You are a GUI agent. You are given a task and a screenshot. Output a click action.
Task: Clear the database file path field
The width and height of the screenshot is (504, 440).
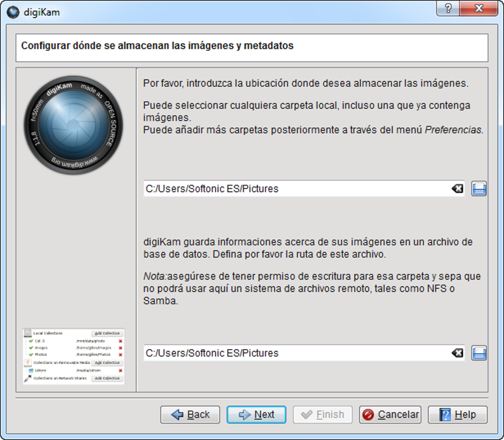pos(458,353)
